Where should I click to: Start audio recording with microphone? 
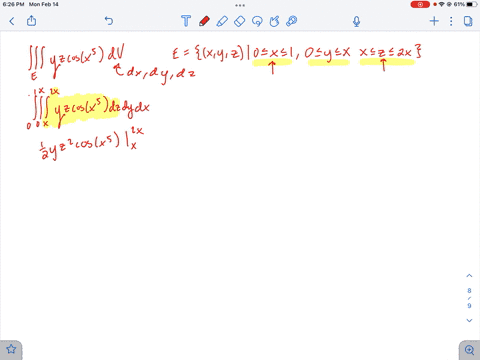pos(356,21)
